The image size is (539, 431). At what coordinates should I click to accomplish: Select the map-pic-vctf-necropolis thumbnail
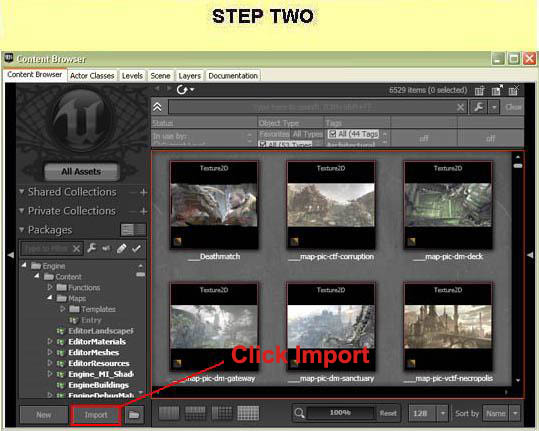pos(448,327)
